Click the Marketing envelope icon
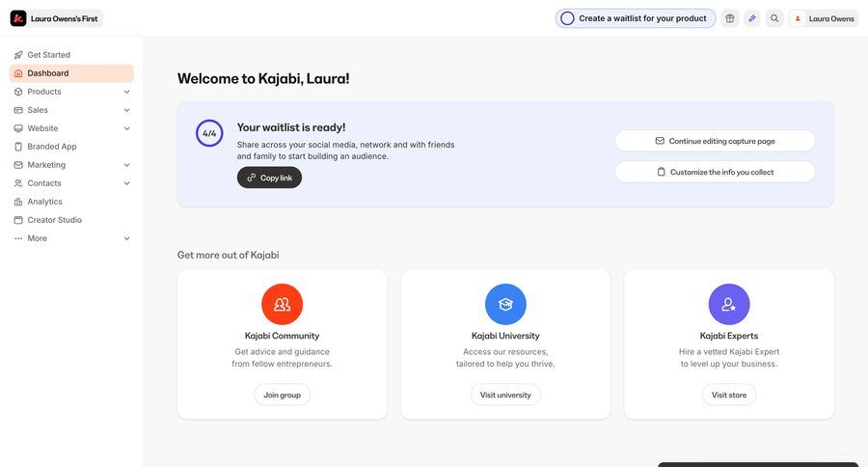This screenshot has width=868, height=467. (18, 165)
